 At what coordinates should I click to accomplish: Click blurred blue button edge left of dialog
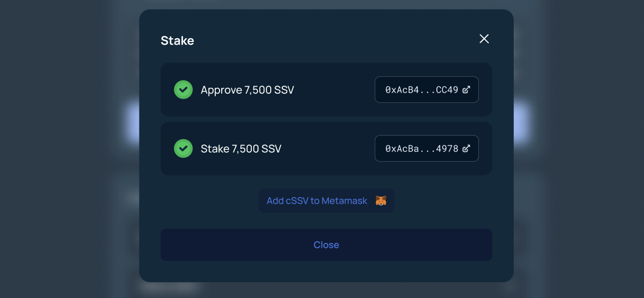[x=133, y=122]
